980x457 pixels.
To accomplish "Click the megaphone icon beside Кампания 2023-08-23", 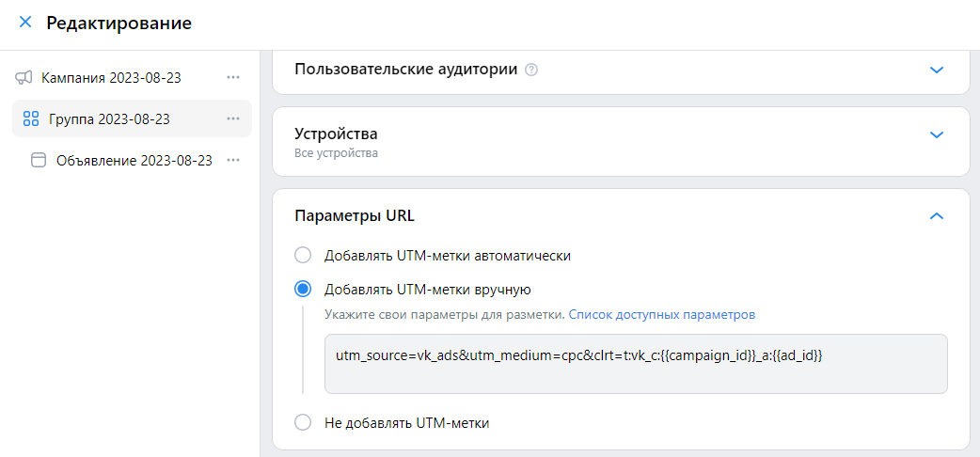I will click(24, 77).
